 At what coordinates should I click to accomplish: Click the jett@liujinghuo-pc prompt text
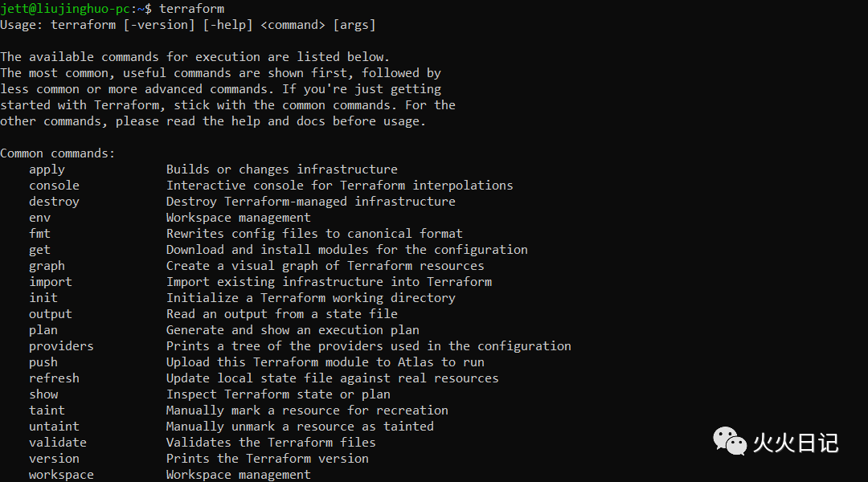(x=64, y=9)
